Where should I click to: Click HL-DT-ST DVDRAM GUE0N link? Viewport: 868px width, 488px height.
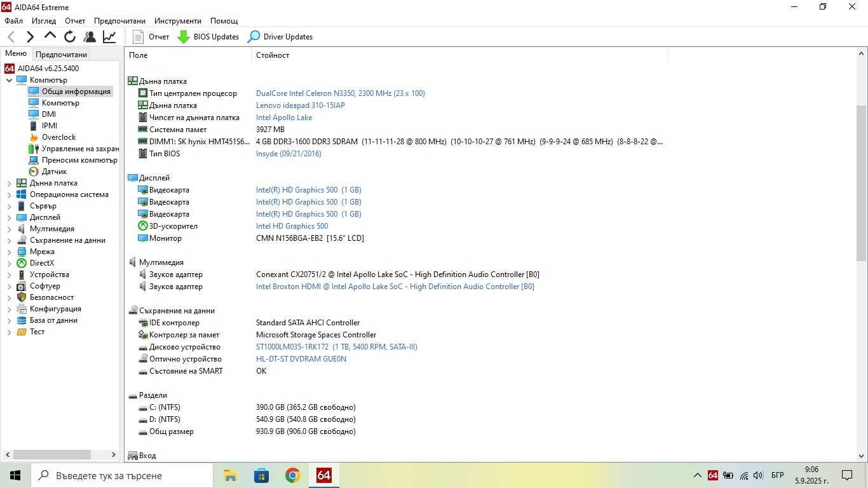point(301,359)
